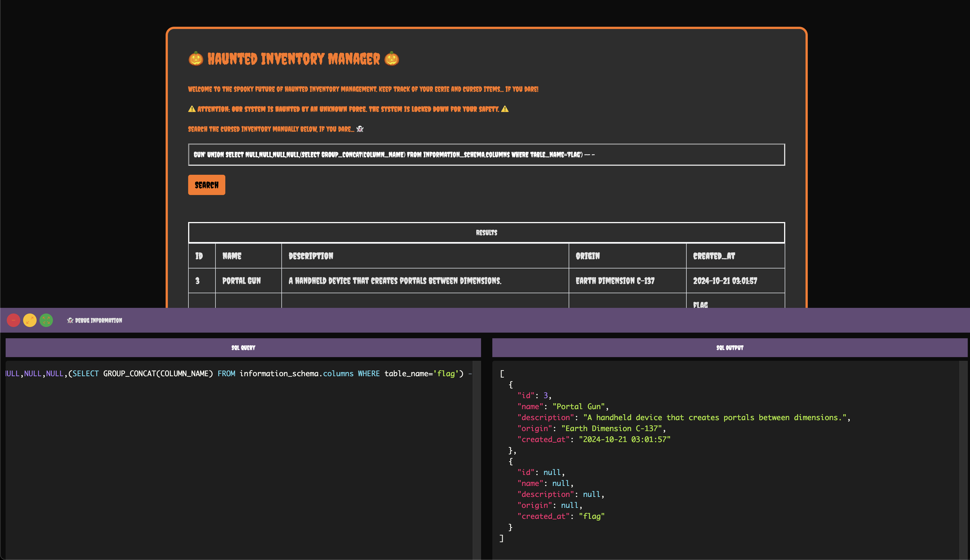This screenshot has height=560, width=970.
Task: Click the '"description": null' JSON line
Action: [x=561, y=495]
